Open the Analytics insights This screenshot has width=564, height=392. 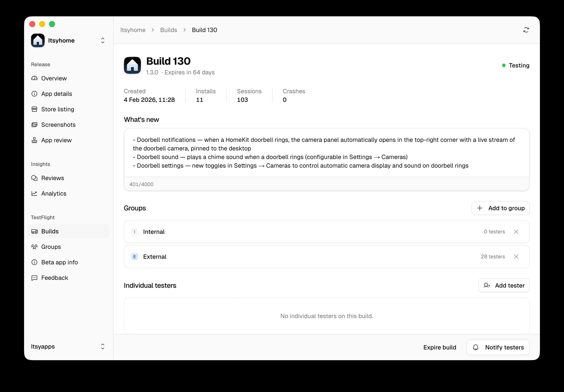tap(54, 194)
